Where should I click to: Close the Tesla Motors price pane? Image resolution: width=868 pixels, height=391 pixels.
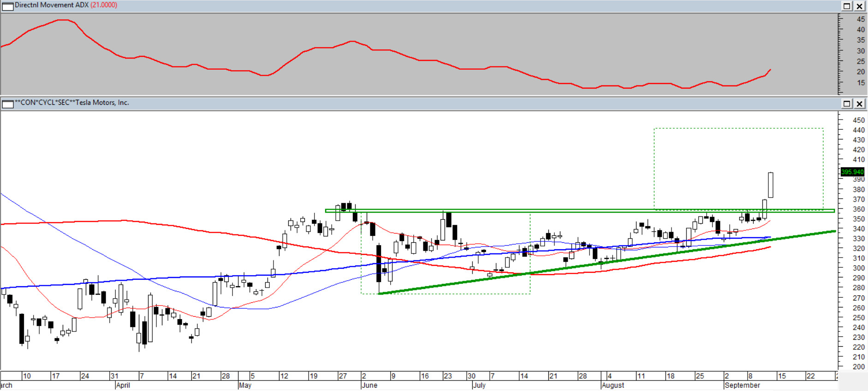[860, 103]
